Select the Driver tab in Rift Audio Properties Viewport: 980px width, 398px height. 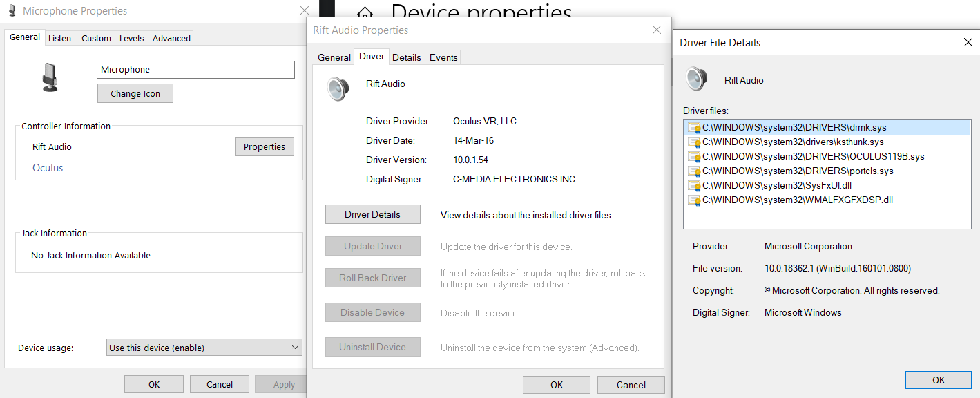(x=372, y=57)
